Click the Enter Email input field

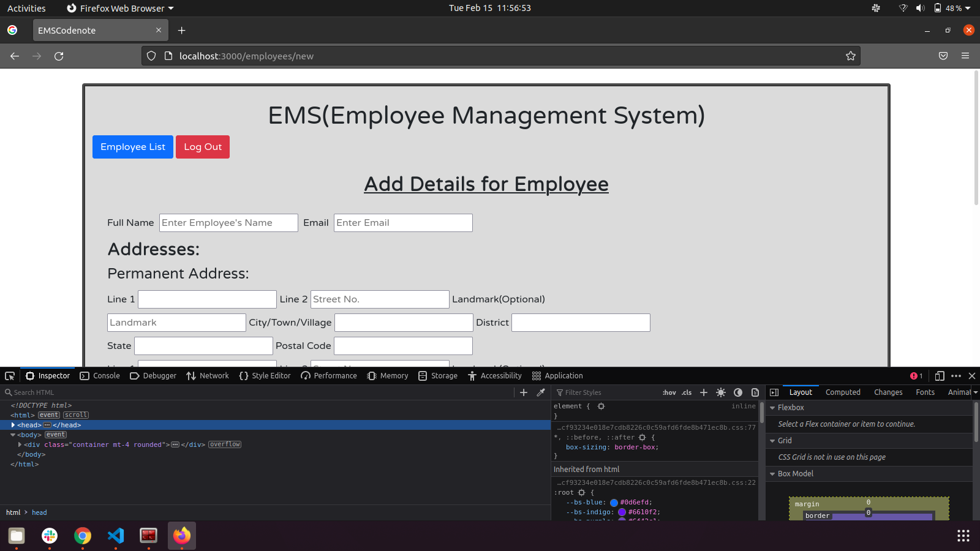click(403, 223)
